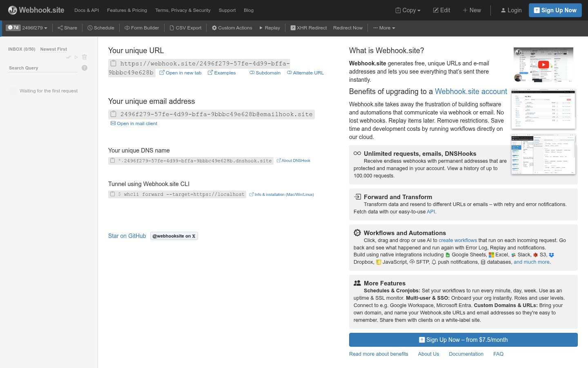Screen dimensions: 588x368
Task: Open the dashboard screenshot thumbnail beside benefits text
Action: click(543, 109)
